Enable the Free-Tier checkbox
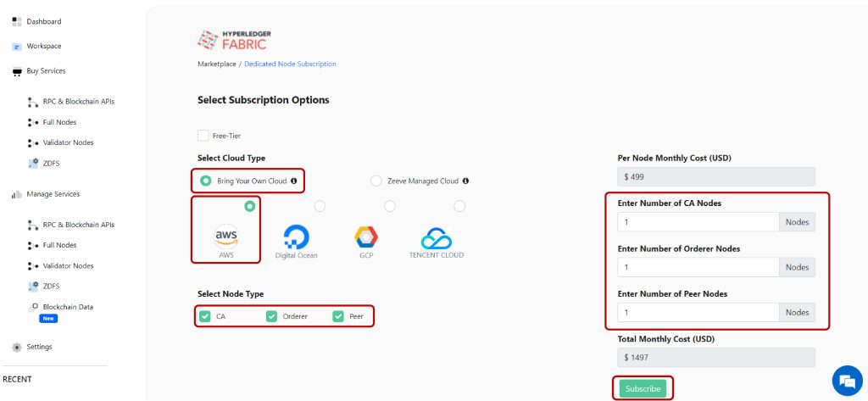This screenshot has width=868, height=401. pyautogui.click(x=203, y=135)
